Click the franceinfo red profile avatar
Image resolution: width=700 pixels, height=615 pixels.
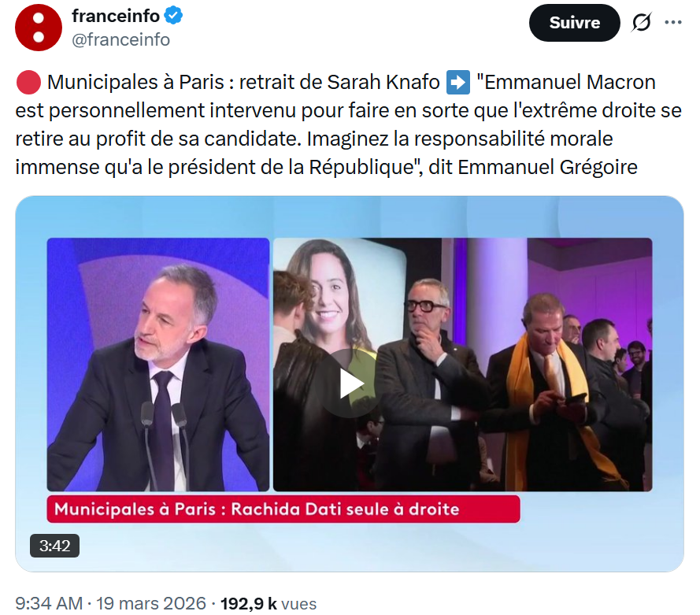point(38,28)
